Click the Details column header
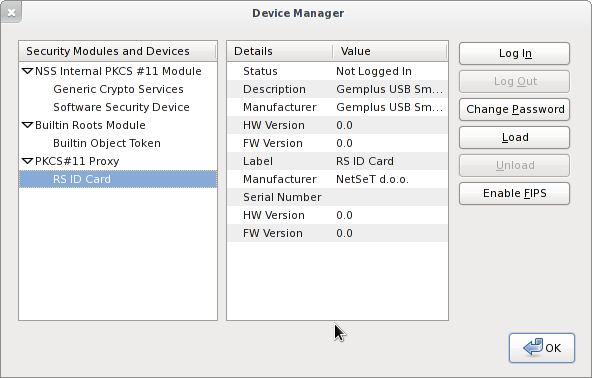Screen dimensions: 592x378 click(x=280, y=51)
